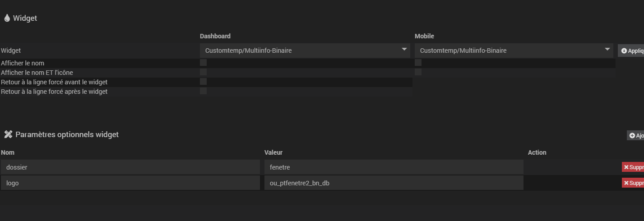Toggle Mobile 'Afficher le nom' checkbox
Screen dimensions: 644x221
pos(418,63)
